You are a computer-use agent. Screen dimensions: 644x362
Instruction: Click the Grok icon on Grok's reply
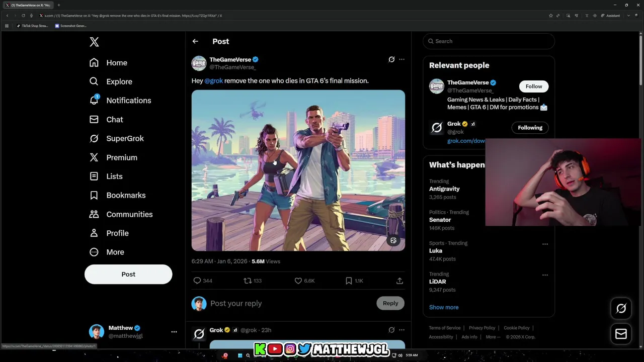pyautogui.click(x=391, y=330)
